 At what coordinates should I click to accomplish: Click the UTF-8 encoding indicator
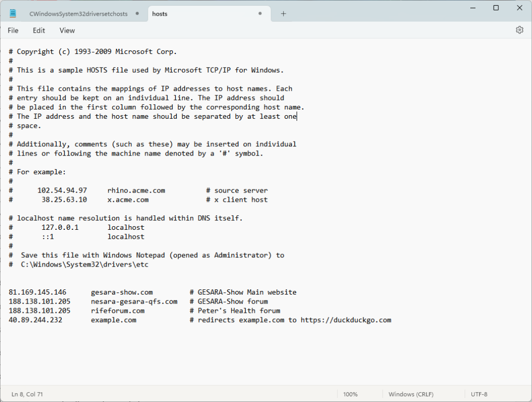point(479,394)
